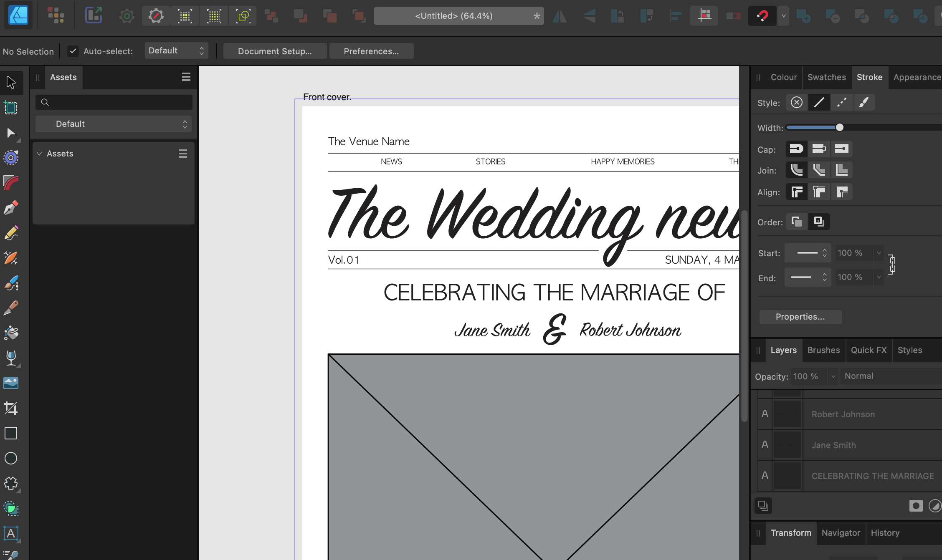Select the Fill bucket tool
942x560 pixels.
(x=11, y=333)
